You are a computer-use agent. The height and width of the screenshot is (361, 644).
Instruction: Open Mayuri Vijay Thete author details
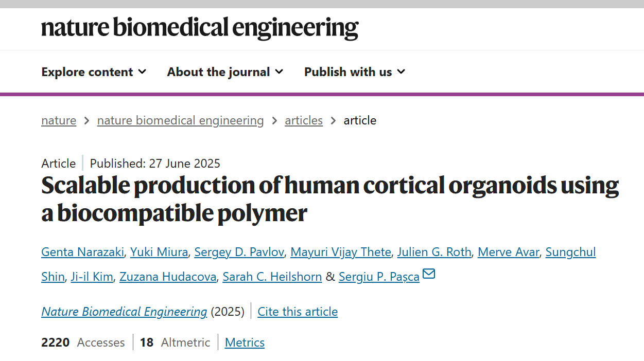coord(341,252)
